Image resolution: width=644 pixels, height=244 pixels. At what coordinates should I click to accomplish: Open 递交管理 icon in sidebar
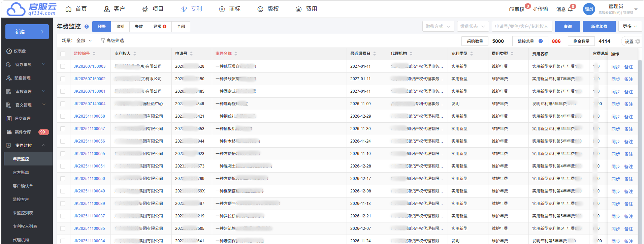[x=9, y=119]
